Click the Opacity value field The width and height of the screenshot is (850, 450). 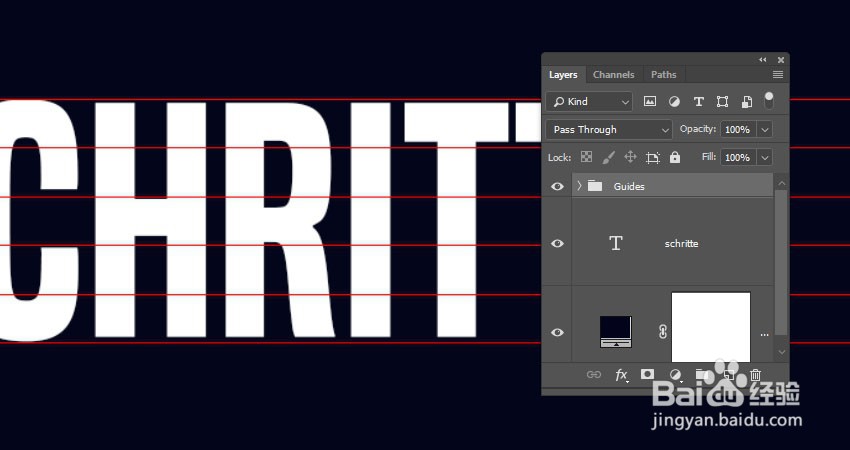737,130
